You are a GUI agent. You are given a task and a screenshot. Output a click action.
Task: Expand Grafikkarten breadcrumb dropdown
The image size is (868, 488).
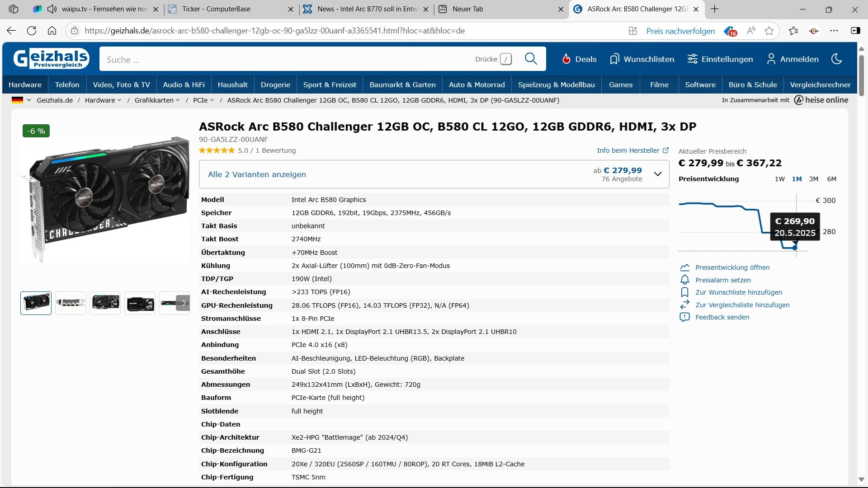click(178, 100)
